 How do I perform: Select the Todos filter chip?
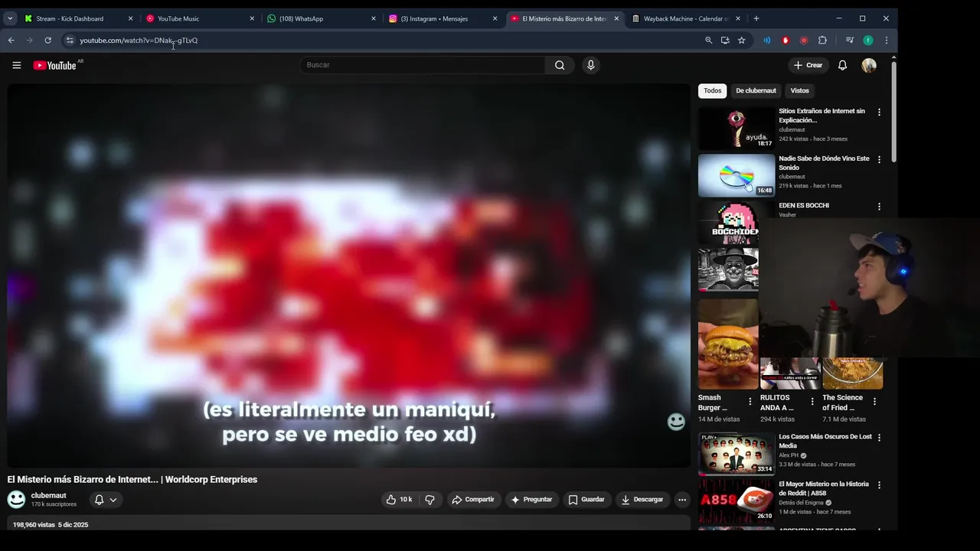coord(713,90)
